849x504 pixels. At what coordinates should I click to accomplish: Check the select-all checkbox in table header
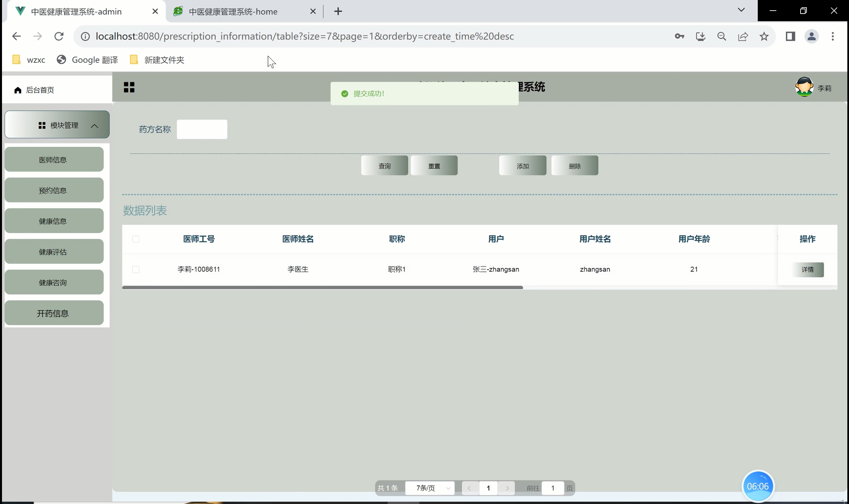pyautogui.click(x=136, y=239)
